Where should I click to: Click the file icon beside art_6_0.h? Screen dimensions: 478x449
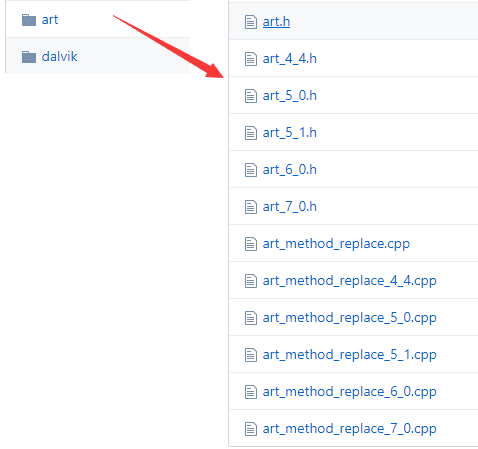click(251, 170)
